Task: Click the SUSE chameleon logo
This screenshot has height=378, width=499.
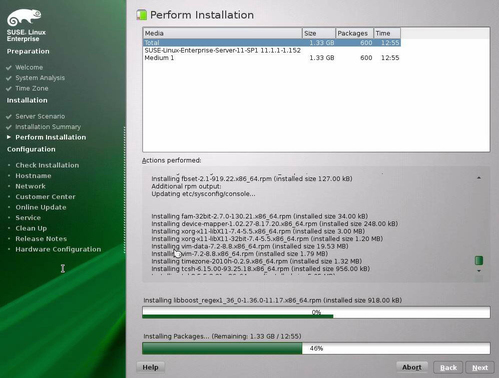Action: tap(24, 17)
